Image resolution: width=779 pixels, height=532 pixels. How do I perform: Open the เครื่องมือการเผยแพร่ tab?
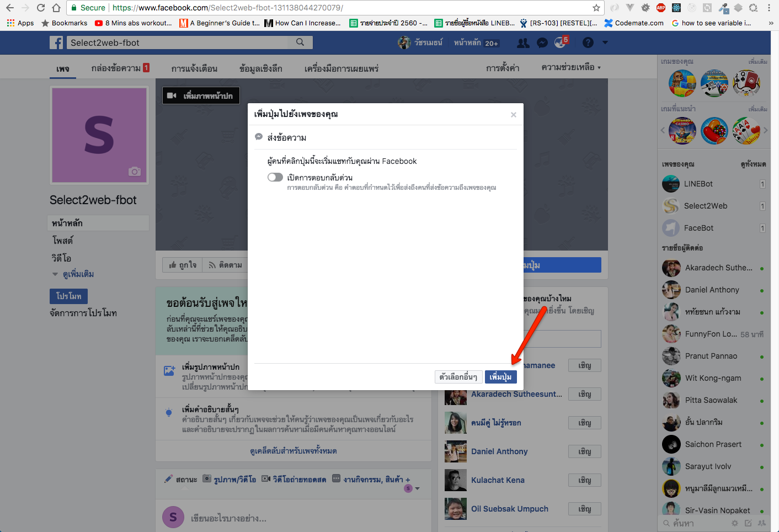point(342,68)
